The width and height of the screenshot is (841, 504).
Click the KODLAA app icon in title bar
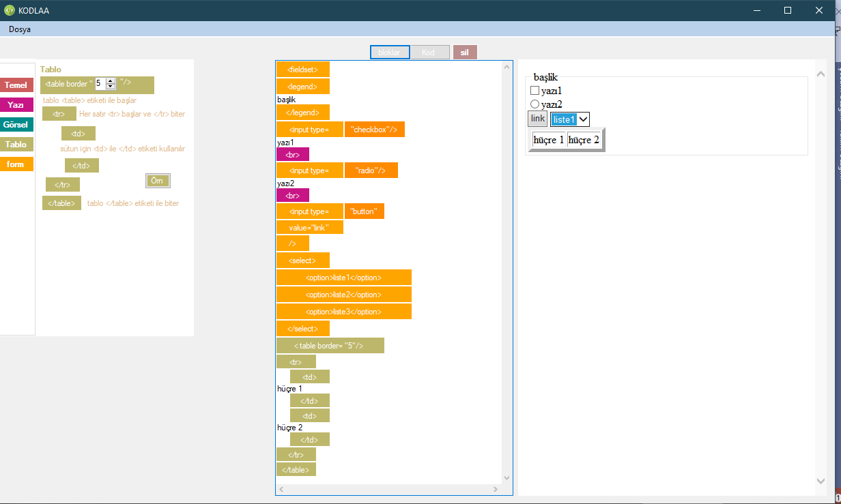click(10, 10)
